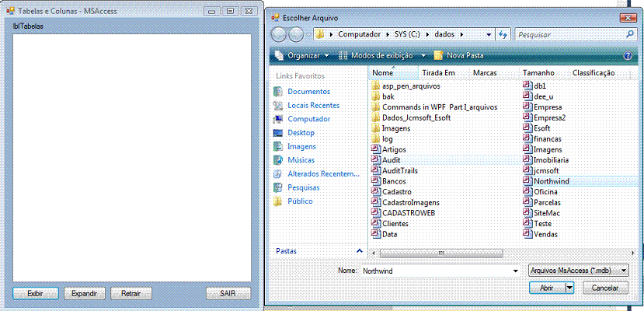Click the Nome filename input field
The image size is (644, 311).
pos(436,271)
